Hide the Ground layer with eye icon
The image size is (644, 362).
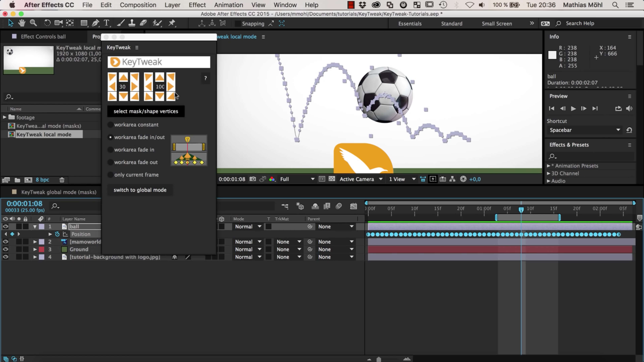pyautogui.click(x=6, y=249)
